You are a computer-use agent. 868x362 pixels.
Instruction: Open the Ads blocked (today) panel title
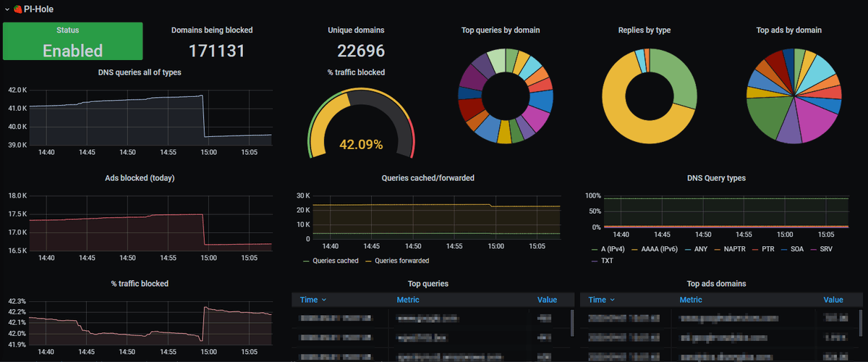click(x=140, y=177)
